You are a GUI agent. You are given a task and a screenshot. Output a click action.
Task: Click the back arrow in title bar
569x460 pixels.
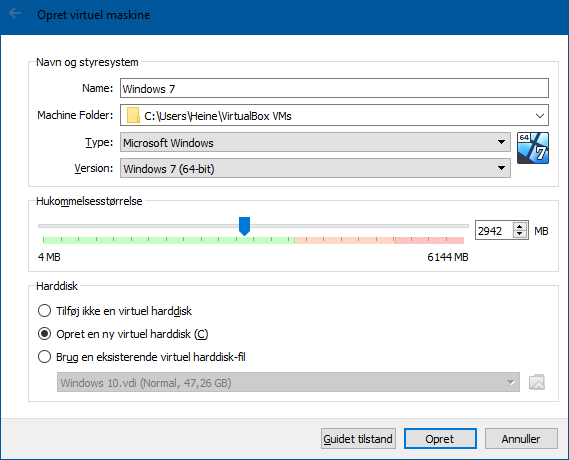(x=15, y=14)
